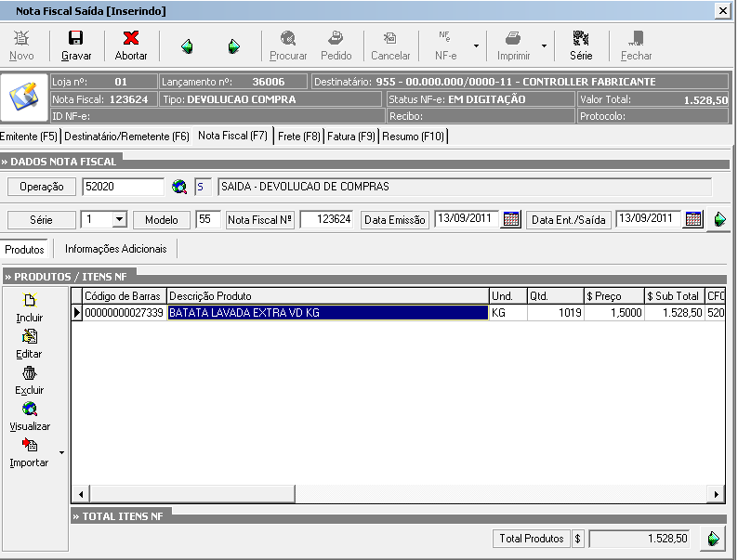Click the Operação button
Screen dimensions: 738x560
[x=42, y=187]
